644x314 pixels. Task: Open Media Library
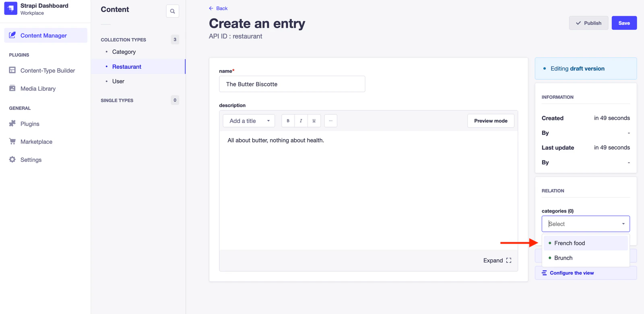38,89
